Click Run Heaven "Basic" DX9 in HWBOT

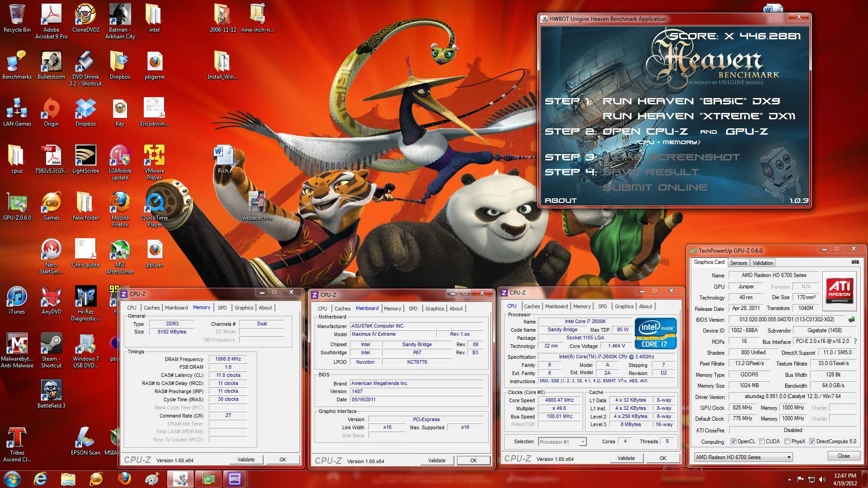click(x=691, y=101)
